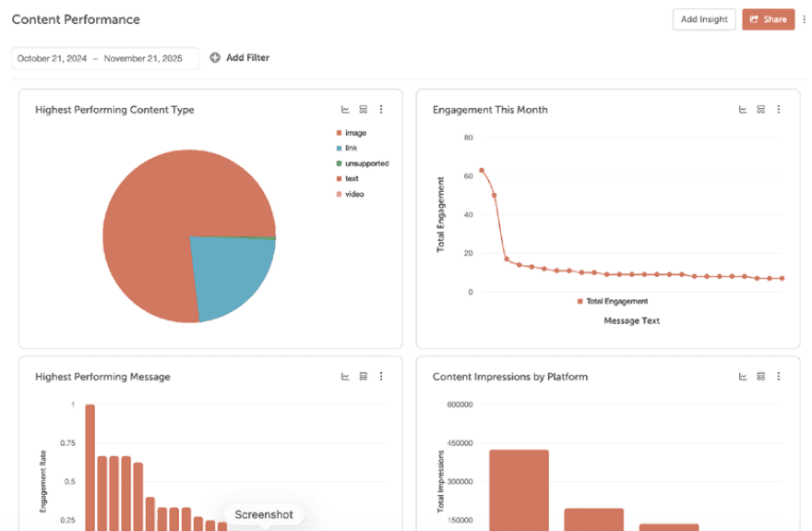This screenshot has width=812, height=531.
Task: Click the Screenshot tooltip label
Action: coord(264,514)
